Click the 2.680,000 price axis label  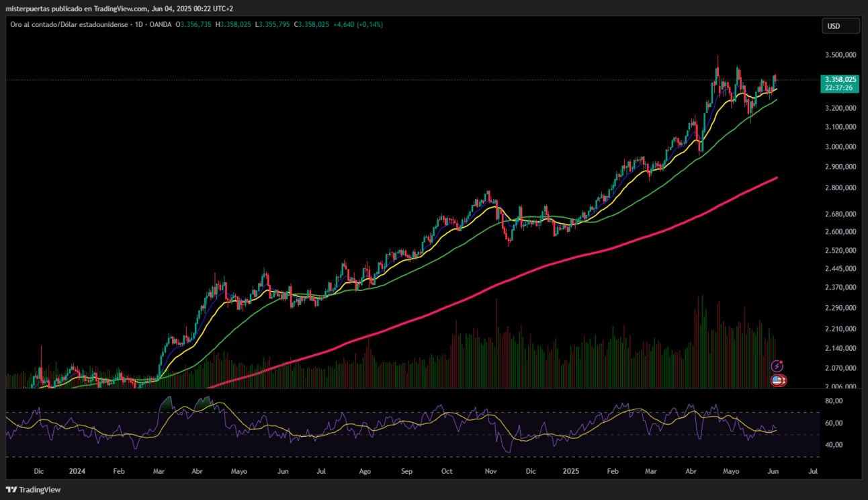[840, 214]
